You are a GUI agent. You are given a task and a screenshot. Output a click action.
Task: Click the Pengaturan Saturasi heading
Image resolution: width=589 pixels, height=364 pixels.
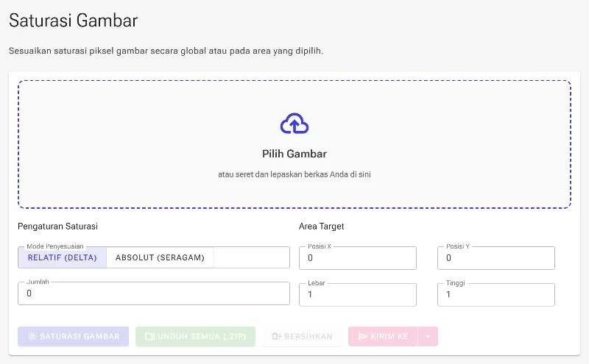click(x=58, y=226)
